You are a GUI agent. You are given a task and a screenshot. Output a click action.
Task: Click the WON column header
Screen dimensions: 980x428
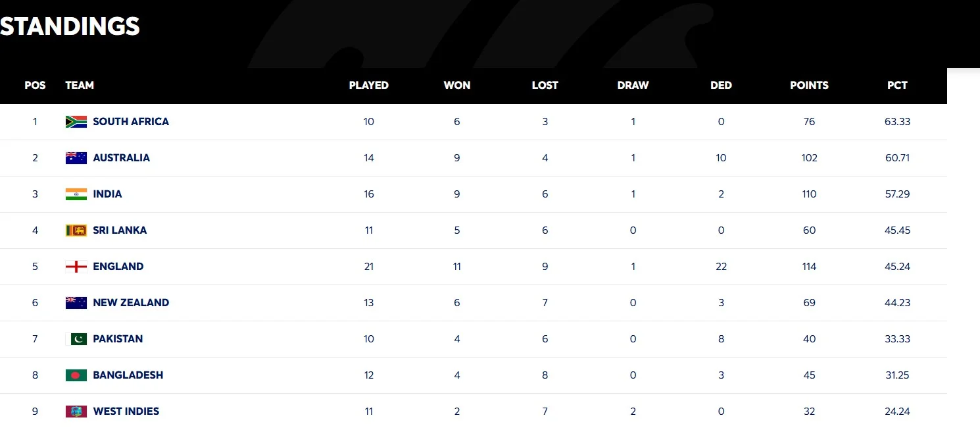point(457,86)
